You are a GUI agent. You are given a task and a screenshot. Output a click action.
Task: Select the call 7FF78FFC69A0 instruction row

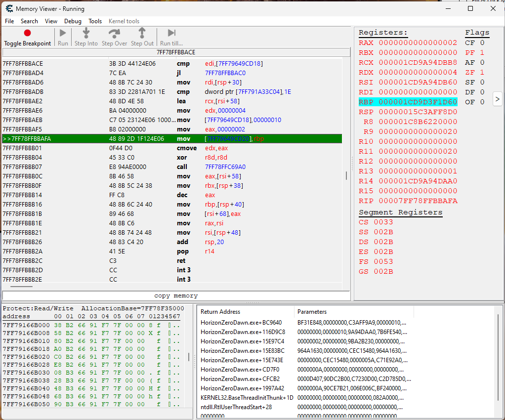173,167
